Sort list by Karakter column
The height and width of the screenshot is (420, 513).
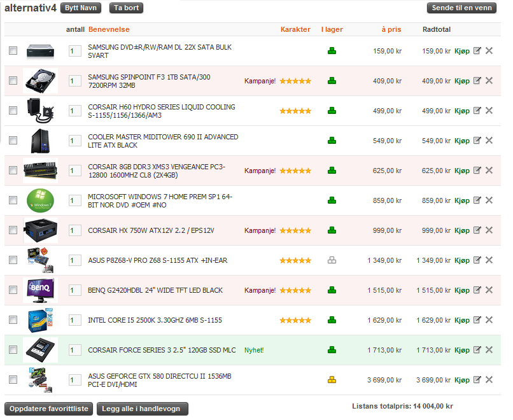[295, 29]
